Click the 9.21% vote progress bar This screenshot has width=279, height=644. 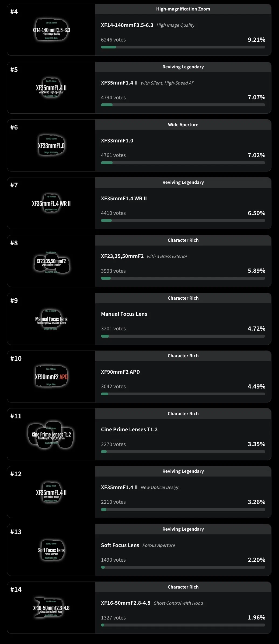[x=183, y=47]
